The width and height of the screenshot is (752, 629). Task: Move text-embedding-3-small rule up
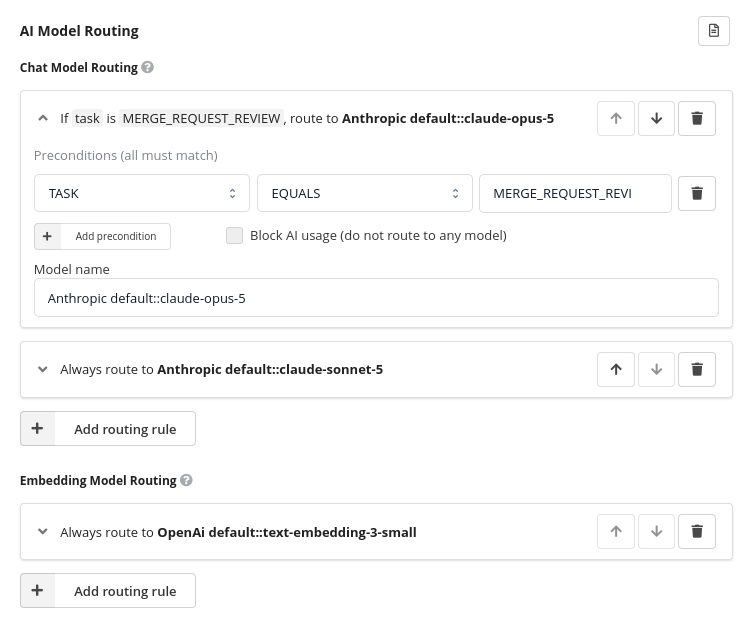[x=616, y=531]
